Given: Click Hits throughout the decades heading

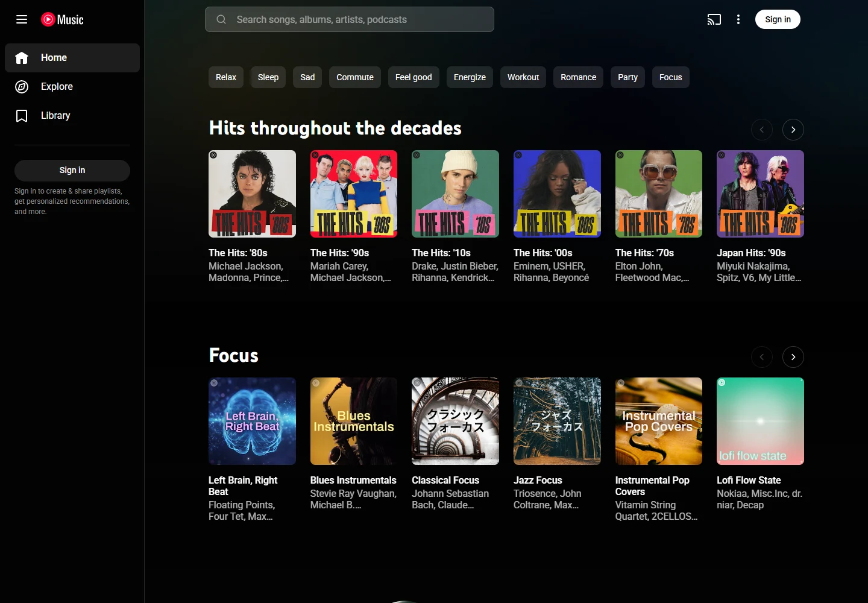Looking at the screenshot, I should pos(335,128).
